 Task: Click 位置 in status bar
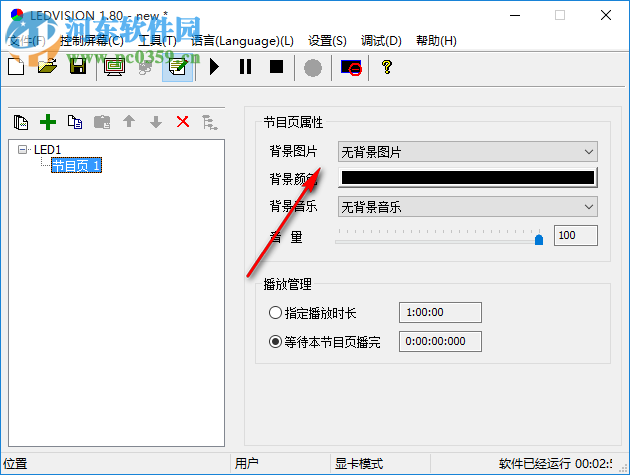coord(15,464)
